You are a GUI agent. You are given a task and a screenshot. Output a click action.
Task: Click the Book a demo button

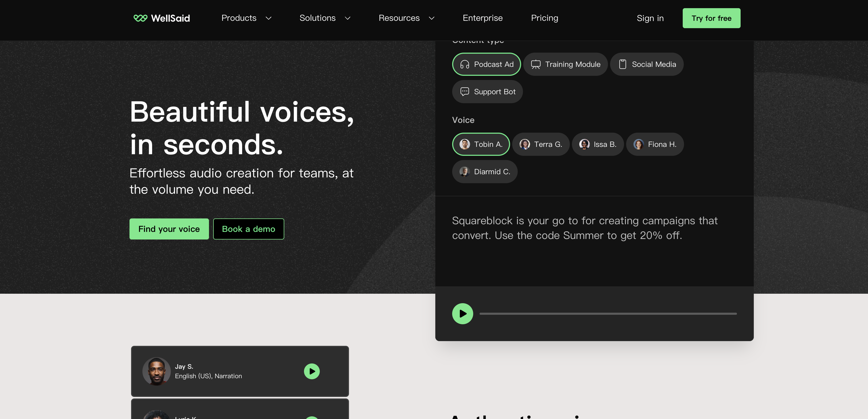[248, 229]
